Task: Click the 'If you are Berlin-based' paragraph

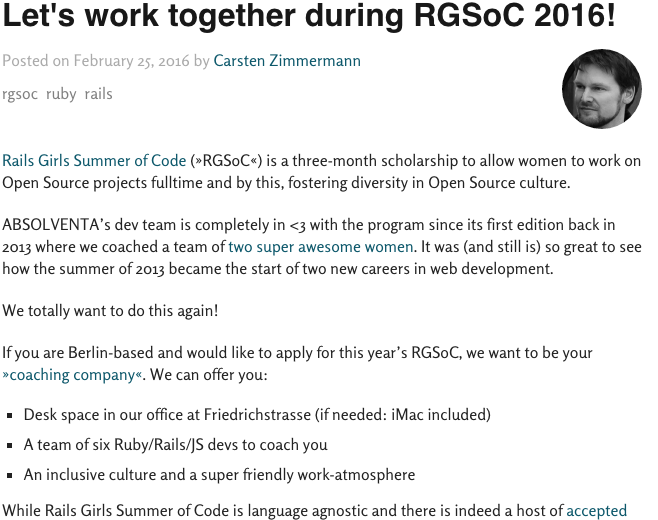Action: [x=298, y=364]
